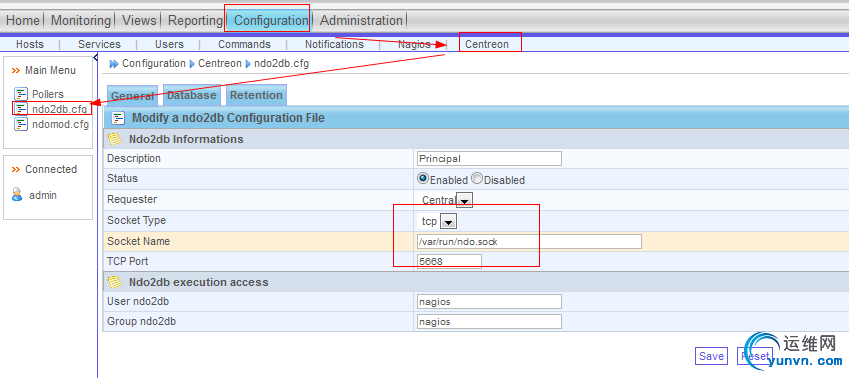Go to the Nagios submenu

click(414, 44)
